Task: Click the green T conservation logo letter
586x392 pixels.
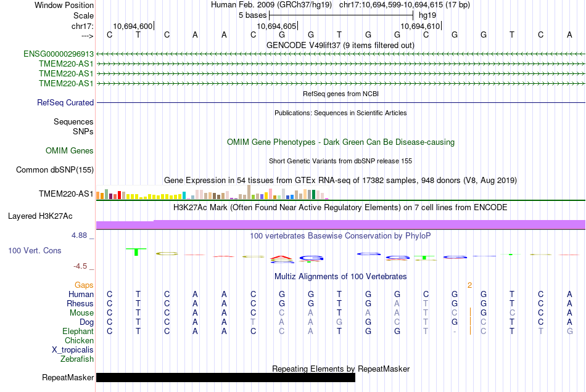Action: coord(136,252)
